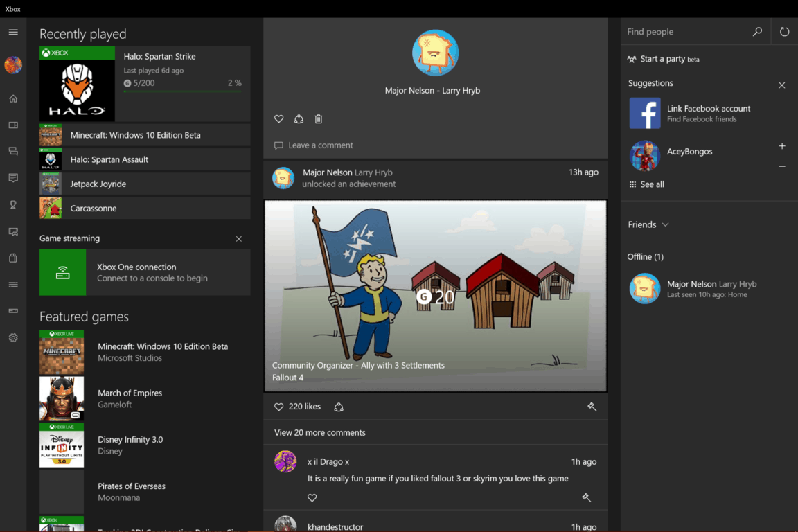This screenshot has height=532, width=798.
Task: Open featured game Pirates of Everseas
Action: coord(145,492)
